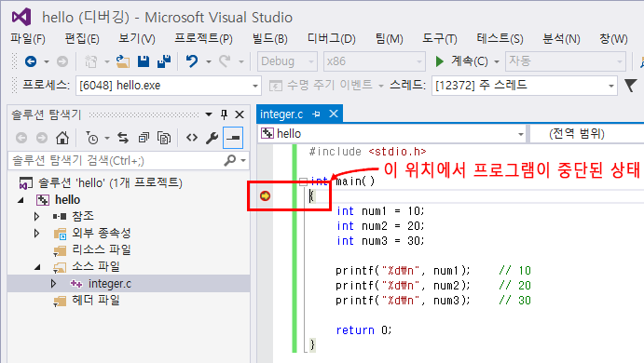
Task: Click the Solution Explorer Home icon
Action: pos(62,138)
